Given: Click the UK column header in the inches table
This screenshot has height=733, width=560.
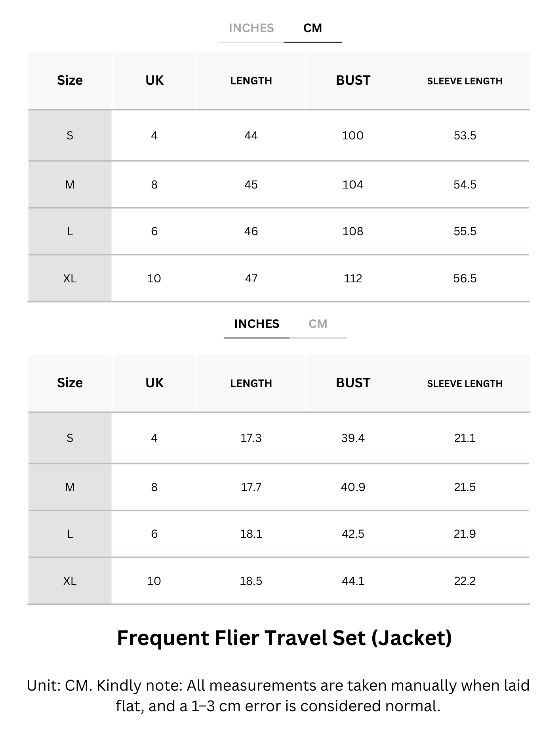Looking at the screenshot, I should tap(154, 383).
